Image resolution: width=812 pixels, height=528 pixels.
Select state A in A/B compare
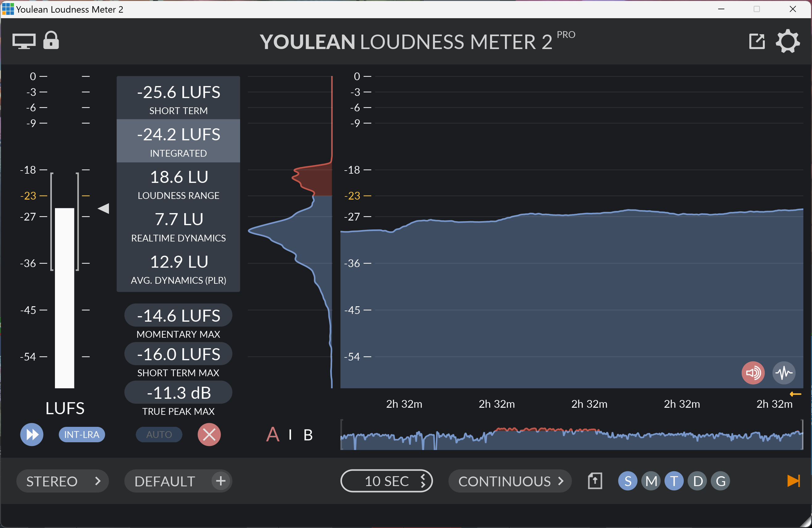(x=273, y=435)
